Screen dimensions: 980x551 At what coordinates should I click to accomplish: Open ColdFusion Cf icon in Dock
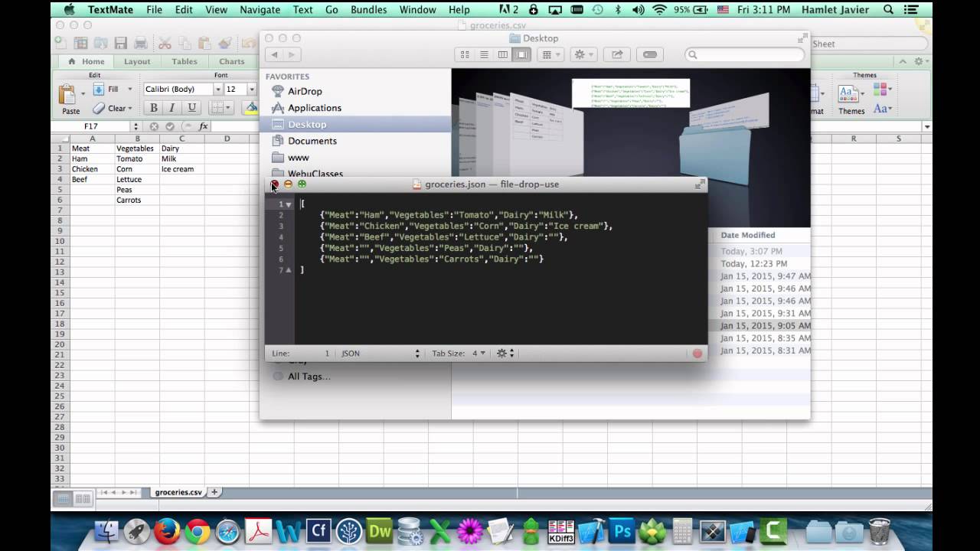pyautogui.click(x=318, y=530)
